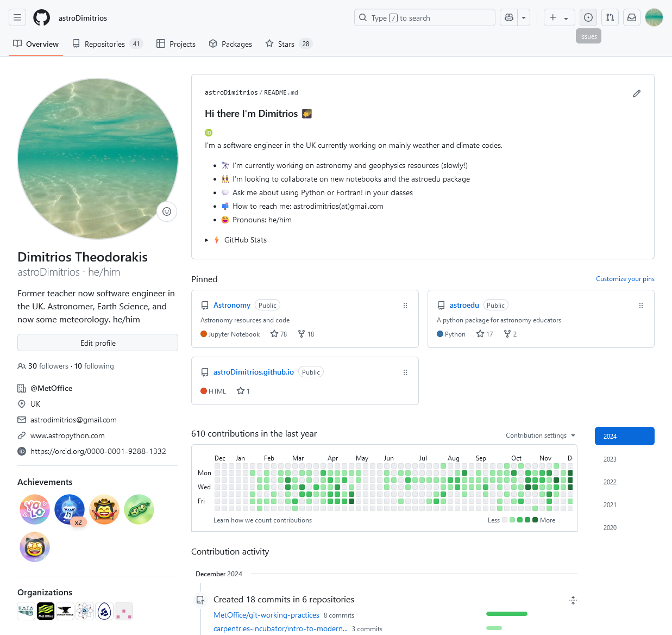Open the Issues icon in header
Screen dimensions: 672x635
tap(588, 17)
